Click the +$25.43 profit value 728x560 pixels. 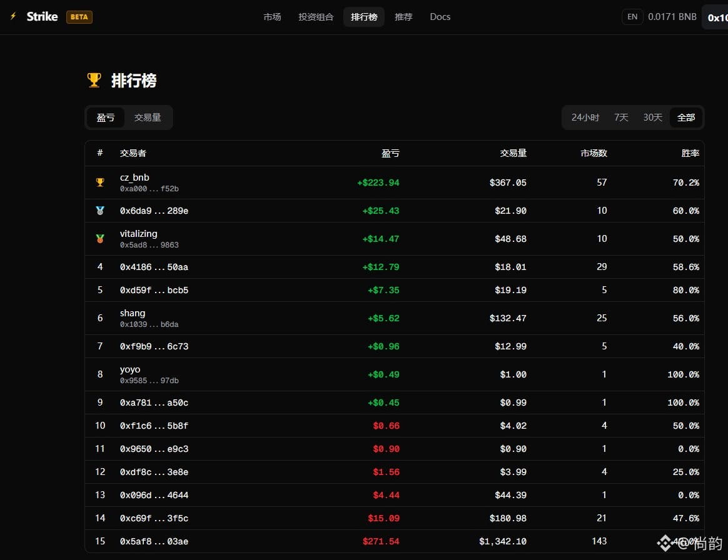[x=381, y=211]
